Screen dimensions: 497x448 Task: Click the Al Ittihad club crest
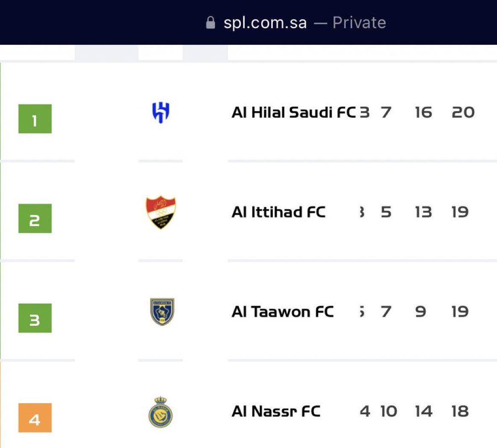(161, 212)
